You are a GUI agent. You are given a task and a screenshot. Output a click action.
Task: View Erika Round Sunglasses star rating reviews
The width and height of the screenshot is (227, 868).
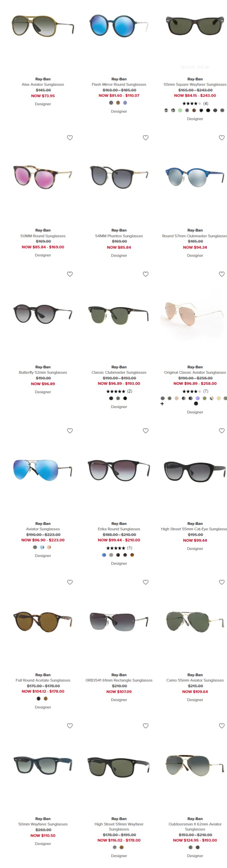click(119, 548)
